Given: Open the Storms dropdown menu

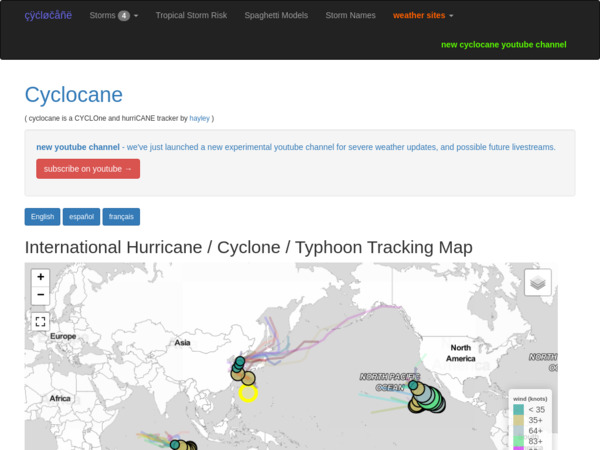Looking at the screenshot, I should pyautogui.click(x=114, y=15).
